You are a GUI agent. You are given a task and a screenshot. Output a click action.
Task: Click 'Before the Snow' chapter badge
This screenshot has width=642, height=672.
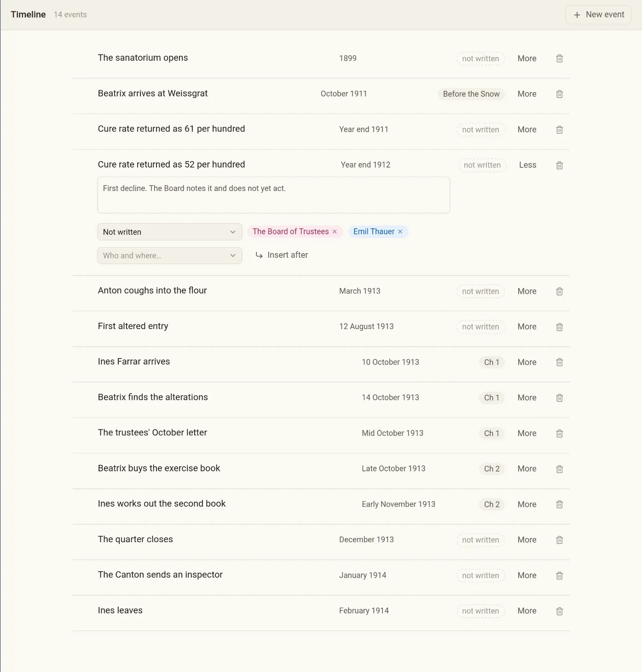click(471, 94)
